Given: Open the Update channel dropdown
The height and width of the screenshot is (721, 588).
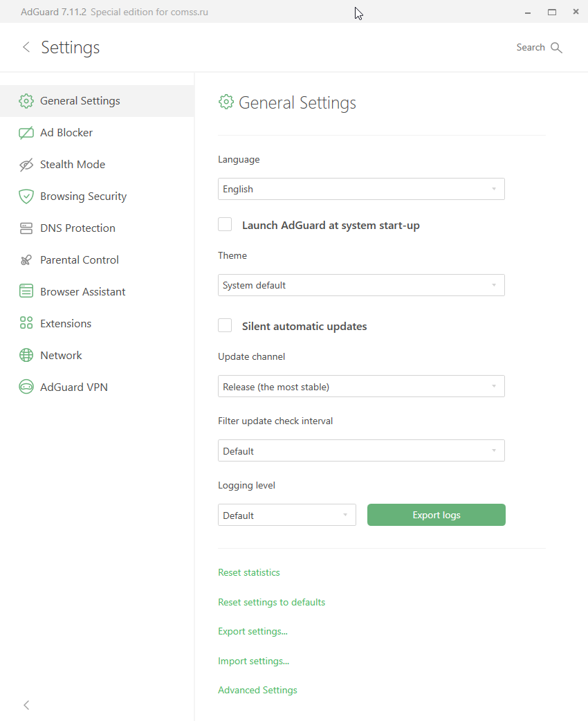Looking at the screenshot, I should tap(361, 386).
